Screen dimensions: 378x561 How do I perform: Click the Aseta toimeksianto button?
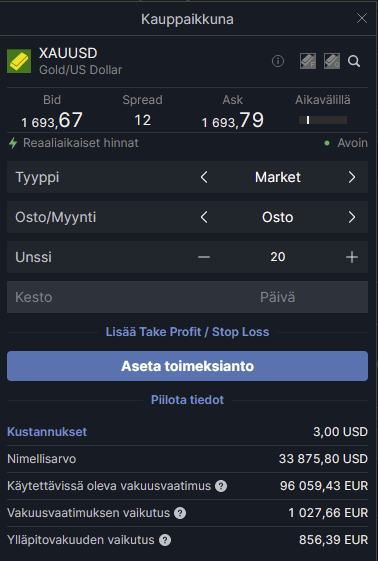point(187,366)
